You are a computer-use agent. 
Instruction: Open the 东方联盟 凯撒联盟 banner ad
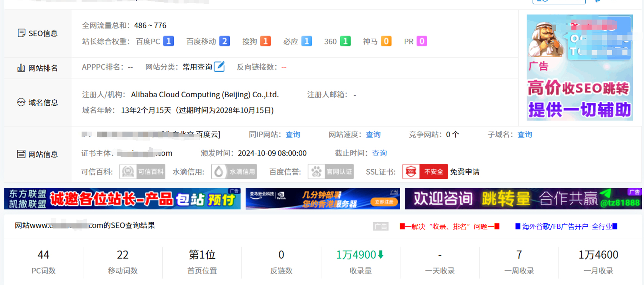tap(122, 198)
